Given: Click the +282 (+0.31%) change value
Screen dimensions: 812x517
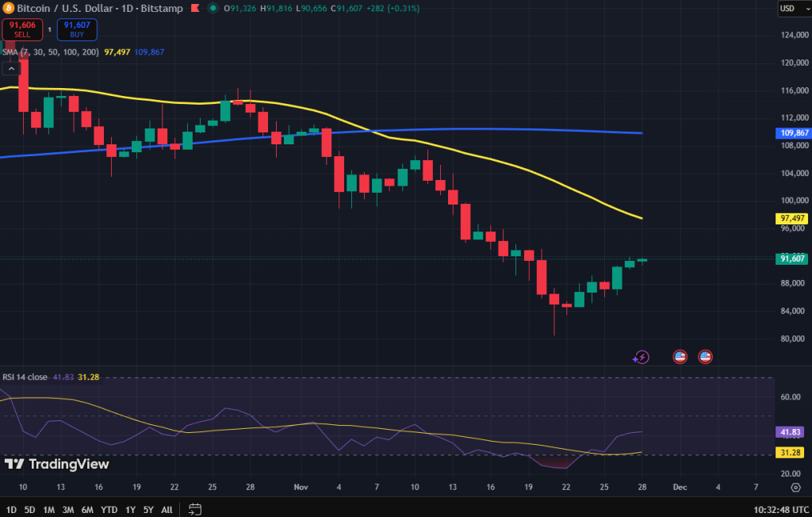Looking at the screenshot, I should tap(393, 8).
